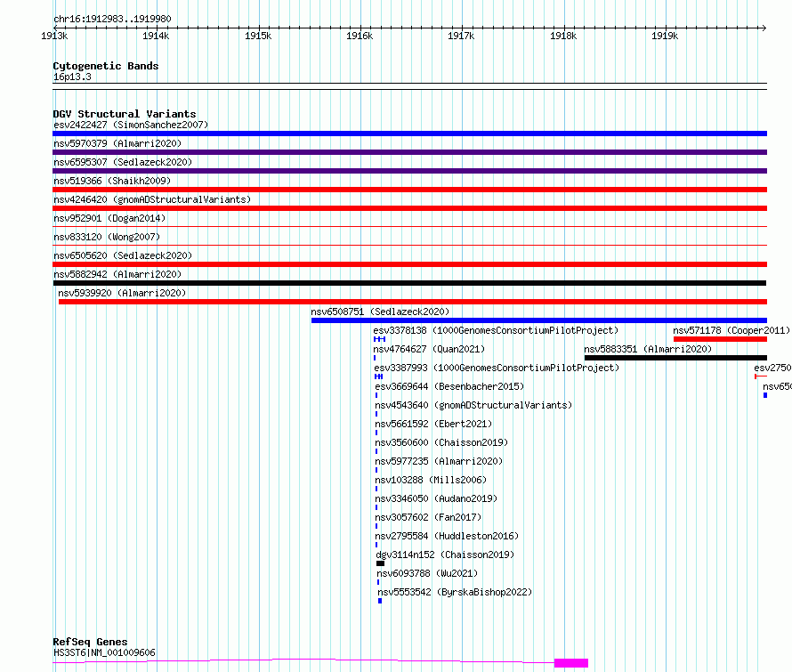Click nsv6505620 (Sedlazeck2020) label
The height and width of the screenshot is (672, 792).
pos(123,255)
